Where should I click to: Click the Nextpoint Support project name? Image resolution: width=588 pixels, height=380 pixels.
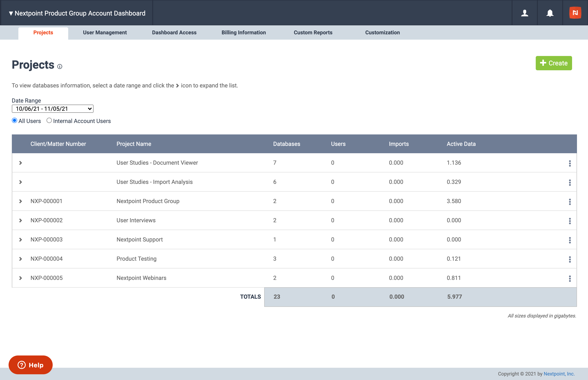(139, 240)
